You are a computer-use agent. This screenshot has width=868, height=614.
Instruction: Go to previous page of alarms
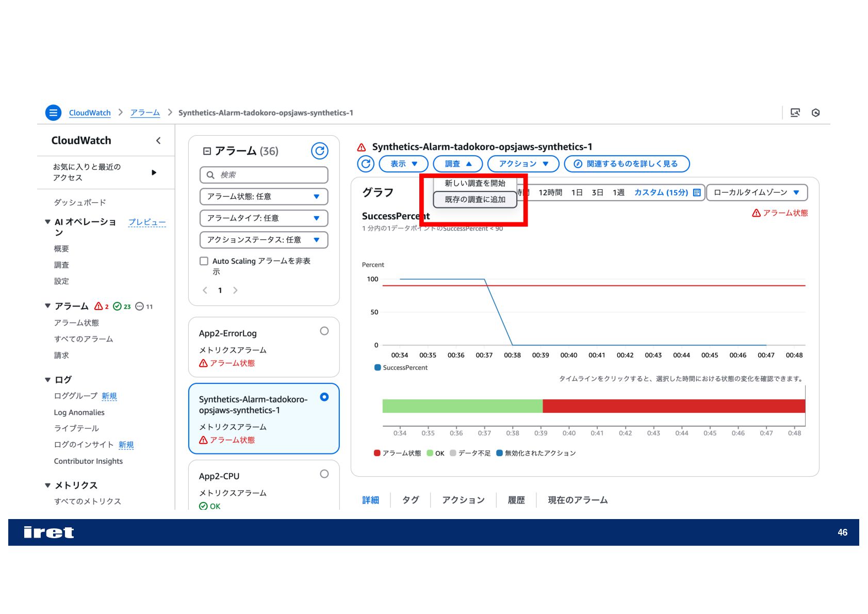205,290
